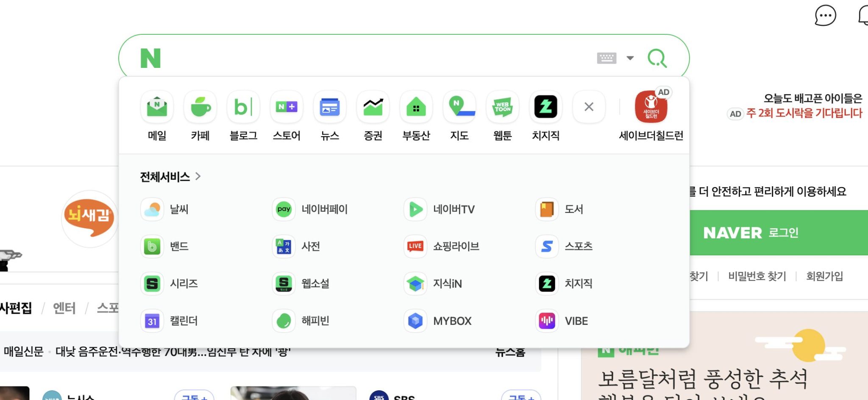Open 비밀번호 찾기 (find password) link
Image resolution: width=868 pixels, height=400 pixels.
point(757,277)
